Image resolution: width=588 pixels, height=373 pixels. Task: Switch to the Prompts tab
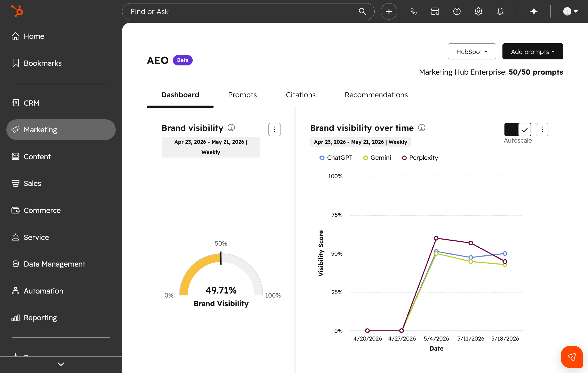click(242, 95)
